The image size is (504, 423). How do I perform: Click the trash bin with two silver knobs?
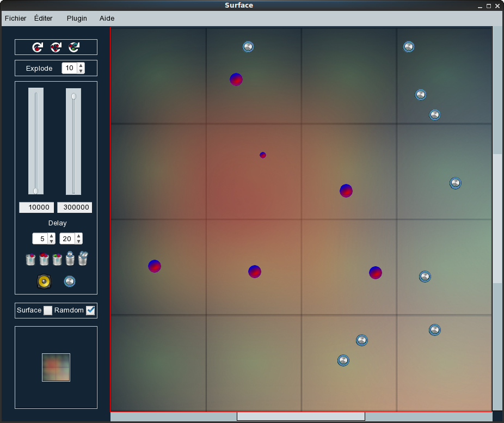83,258
